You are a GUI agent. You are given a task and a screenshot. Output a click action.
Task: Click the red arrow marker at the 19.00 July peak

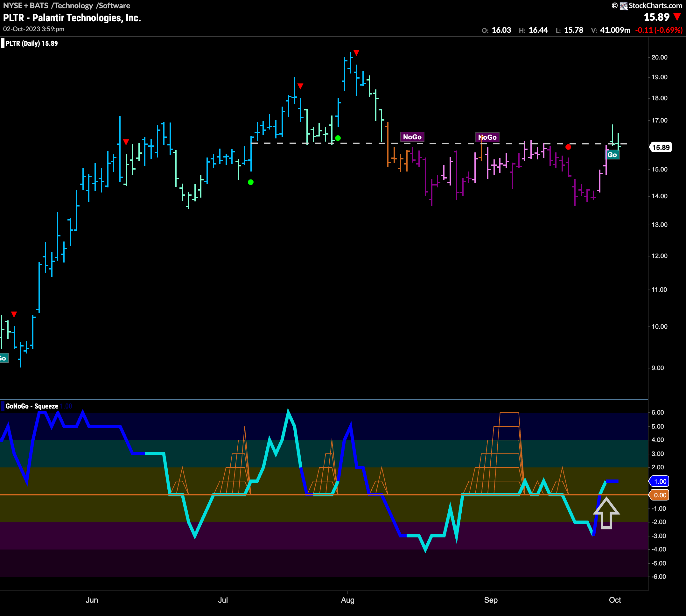click(300, 86)
